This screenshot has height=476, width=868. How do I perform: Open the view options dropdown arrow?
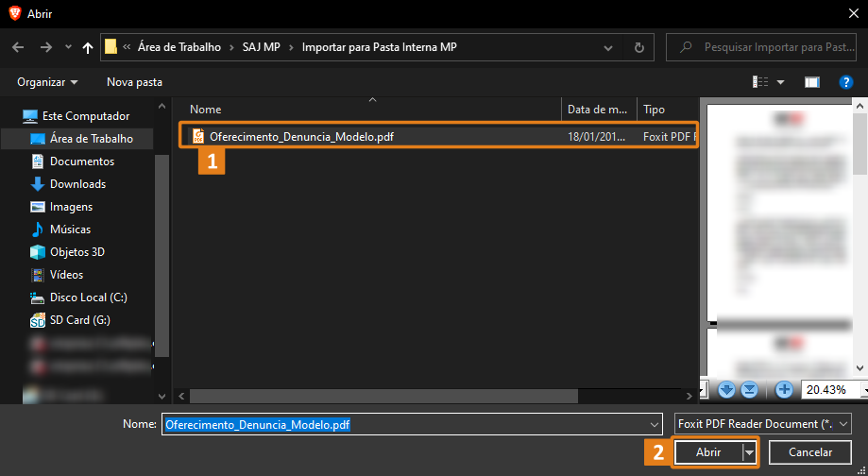click(x=781, y=82)
